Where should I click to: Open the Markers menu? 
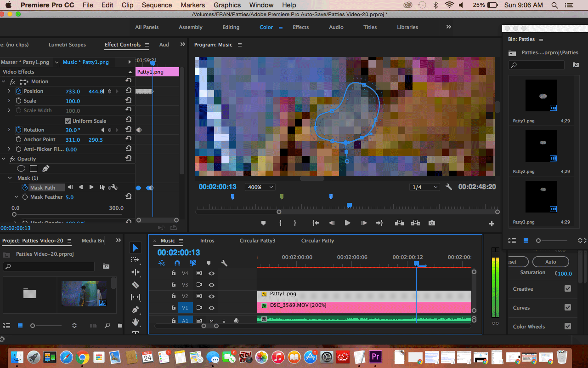192,5
